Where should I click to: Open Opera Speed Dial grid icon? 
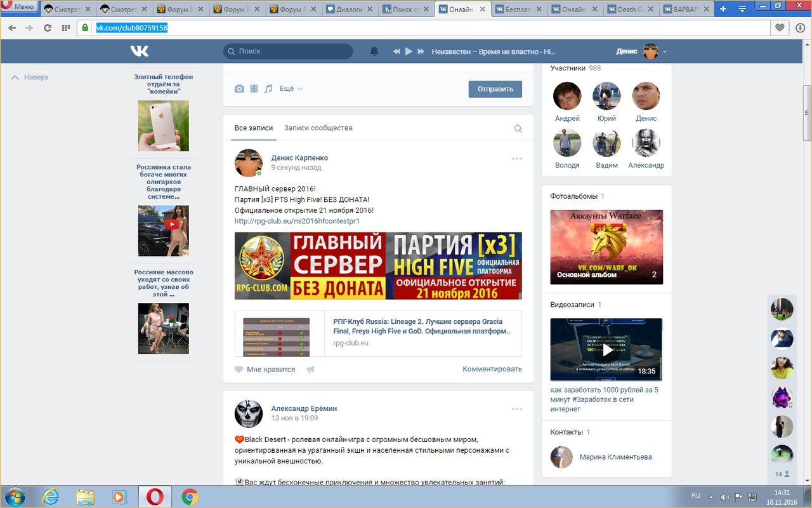(65, 28)
